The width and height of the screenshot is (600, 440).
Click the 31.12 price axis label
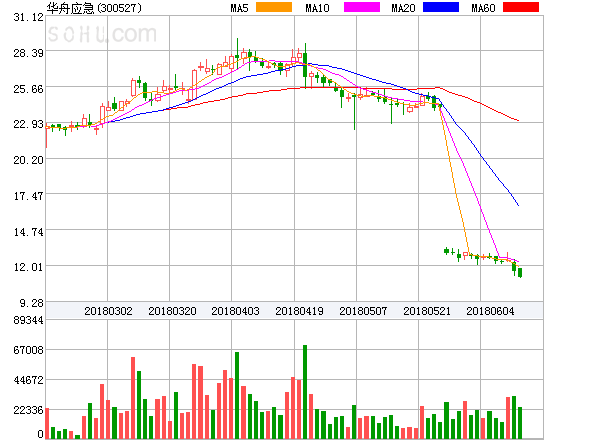[29, 17]
